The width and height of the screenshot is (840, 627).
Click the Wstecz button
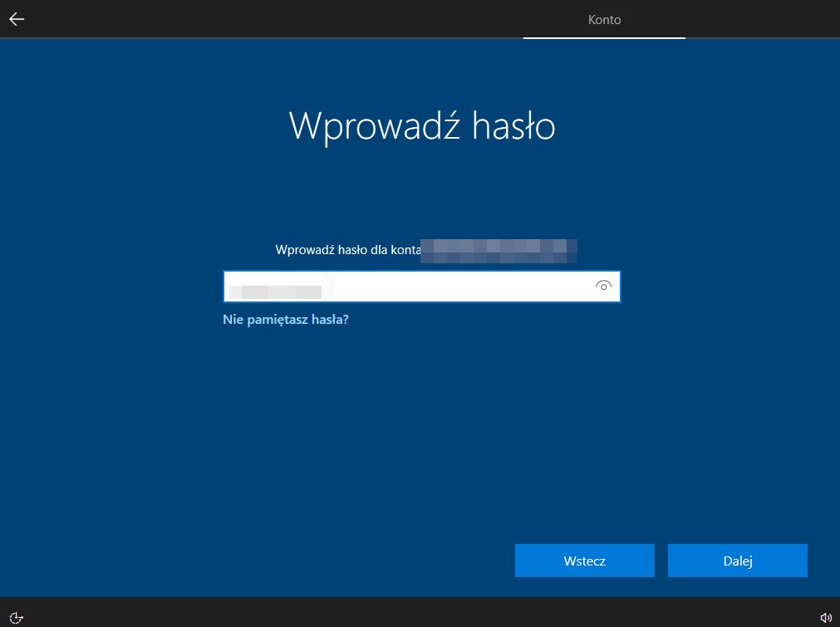pyautogui.click(x=584, y=561)
